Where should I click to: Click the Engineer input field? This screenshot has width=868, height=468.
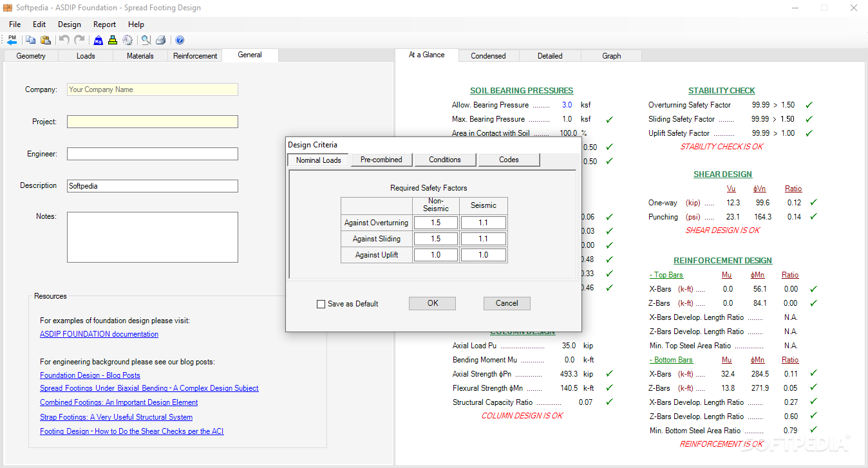(153, 154)
